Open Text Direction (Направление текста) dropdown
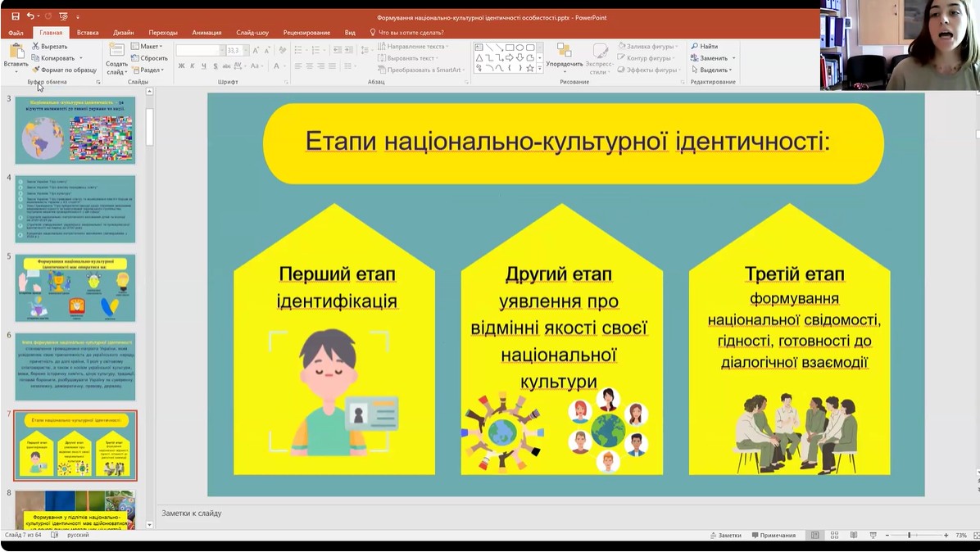980x552 pixels. coord(413,46)
